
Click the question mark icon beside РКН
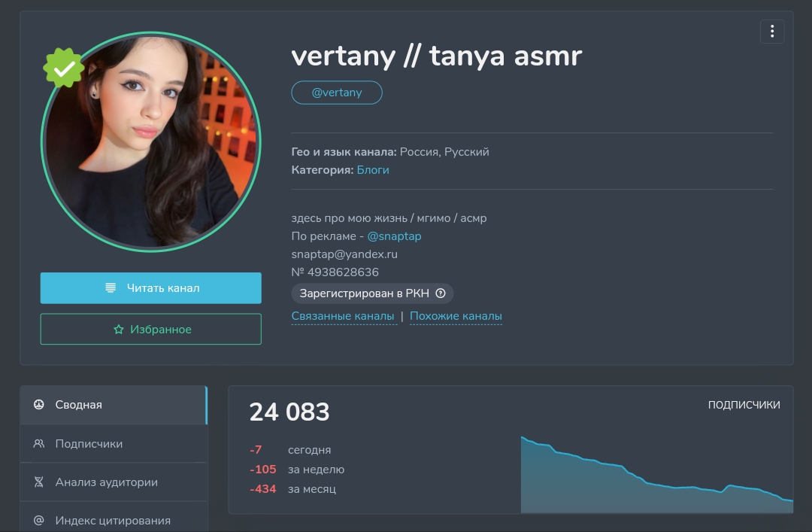(x=440, y=293)
